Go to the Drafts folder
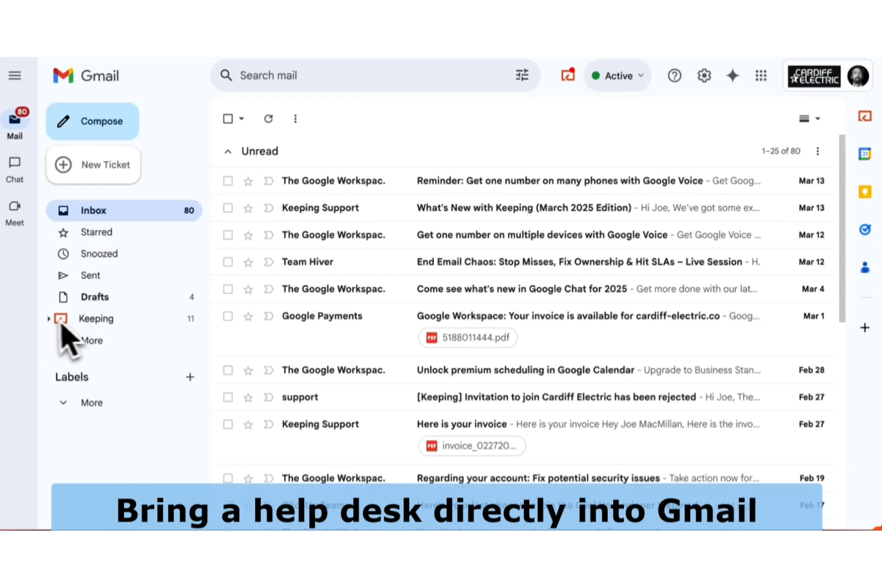Viewport: 882px width, 588px height. pos(94,297)
